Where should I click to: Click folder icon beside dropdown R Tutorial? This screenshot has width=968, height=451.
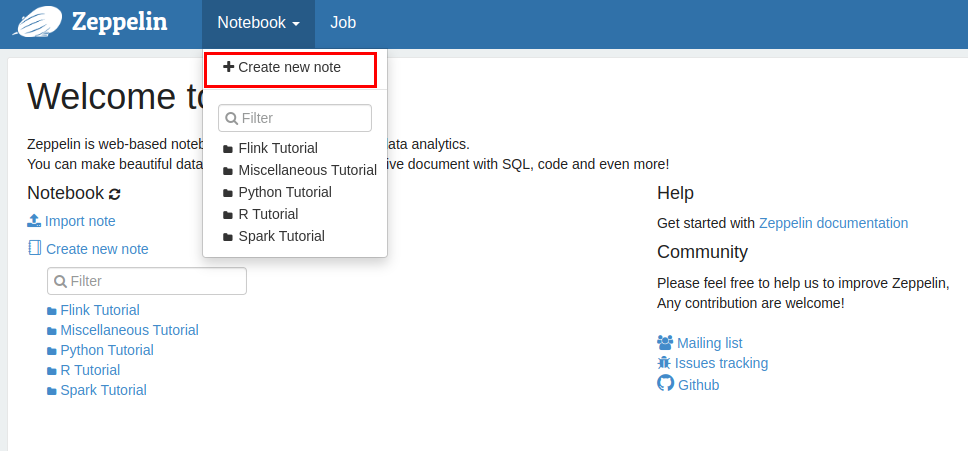(228, 215)
